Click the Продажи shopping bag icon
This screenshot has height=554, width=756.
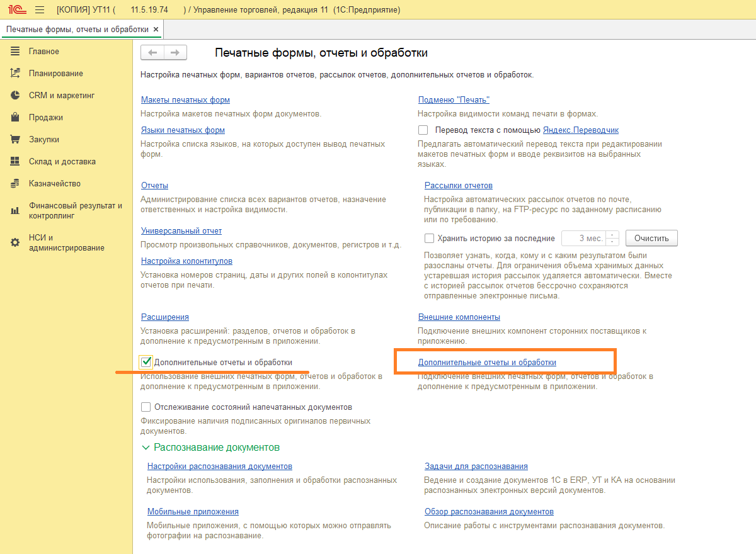click(x=15, y=118)
